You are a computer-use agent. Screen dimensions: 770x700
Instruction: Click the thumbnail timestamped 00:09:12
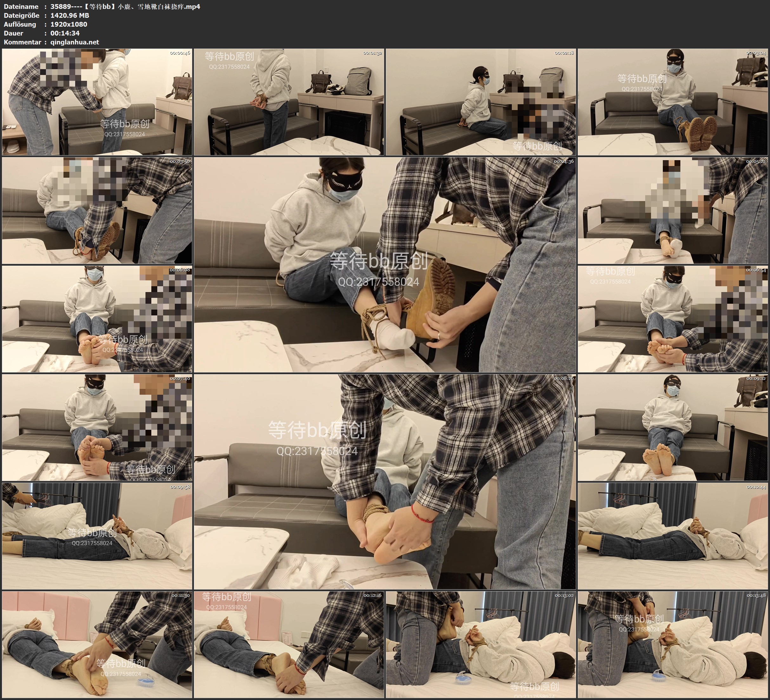click(673, 427)
